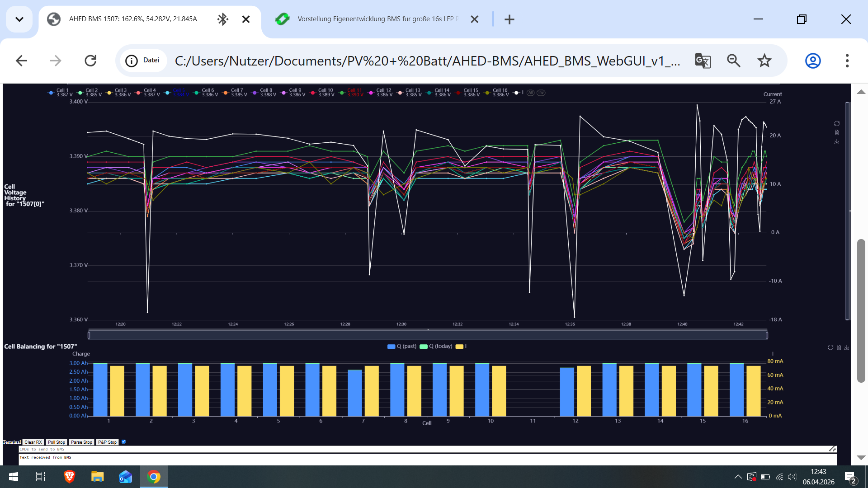Click time range zoom slider below chart
Viewport: 868px width, 488px height.
[x=427, y=335]
